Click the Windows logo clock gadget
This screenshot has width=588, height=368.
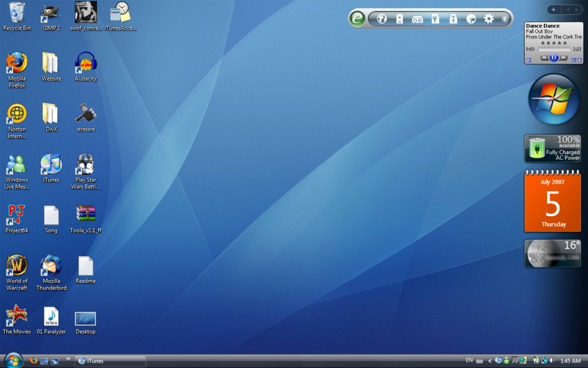pyautogui.click(x=554, y=99)
